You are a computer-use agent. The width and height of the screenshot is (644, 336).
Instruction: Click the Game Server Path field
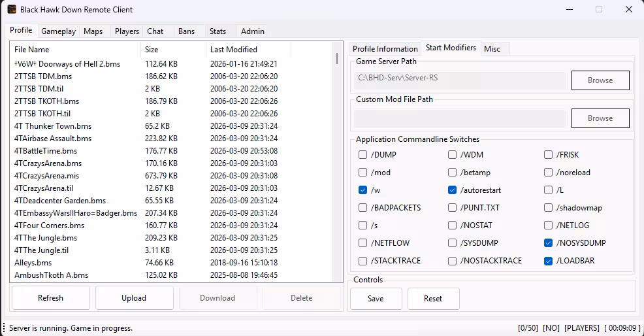pyautogui.click(x=460, y=80)
